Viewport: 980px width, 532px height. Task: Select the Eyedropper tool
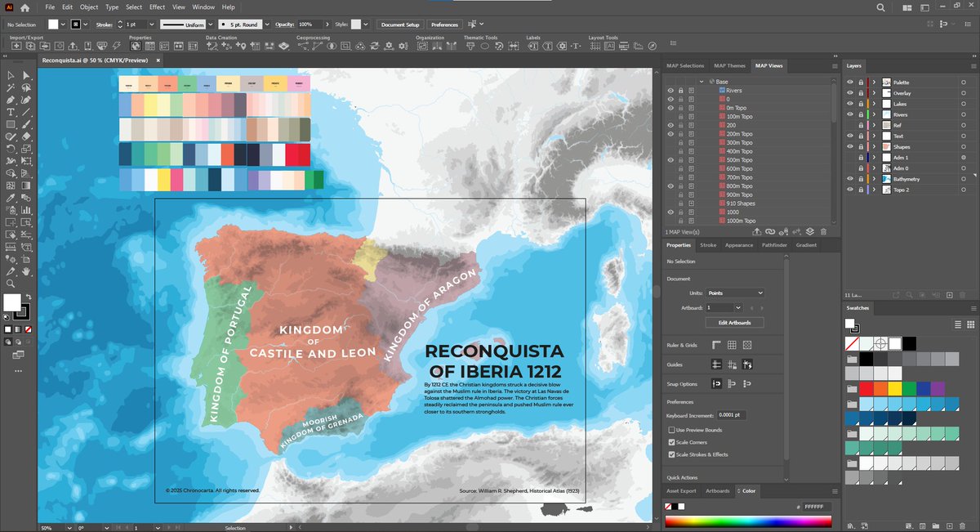click(x=11, y=197)
